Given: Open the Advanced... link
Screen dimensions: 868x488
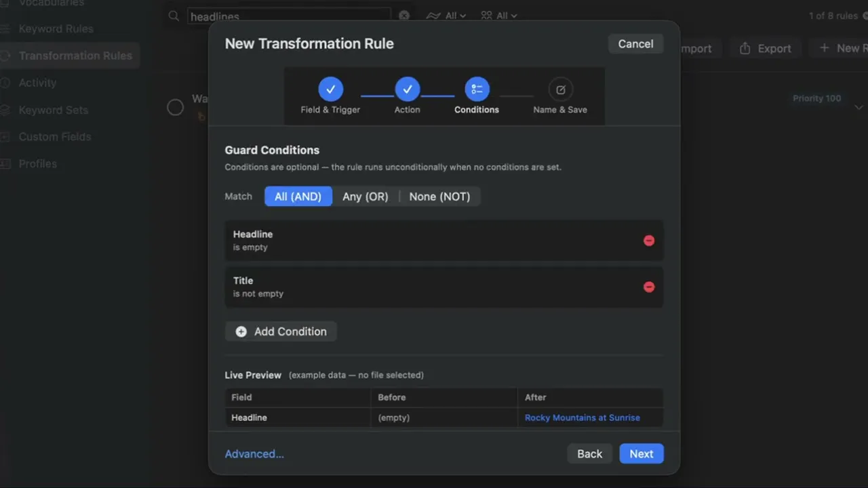Looking at the screenshot, I should click(x=254, y=454).
